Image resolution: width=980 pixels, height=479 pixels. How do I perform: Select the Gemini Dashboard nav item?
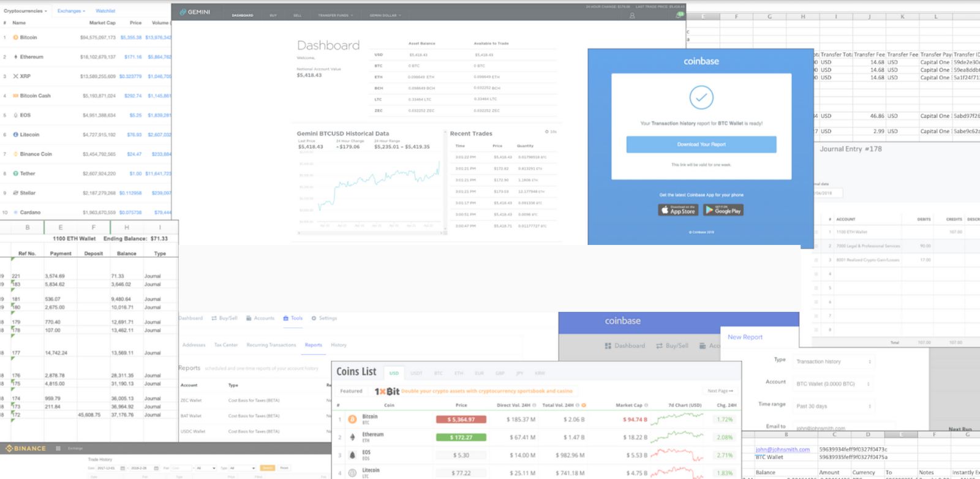click(243, 15)
